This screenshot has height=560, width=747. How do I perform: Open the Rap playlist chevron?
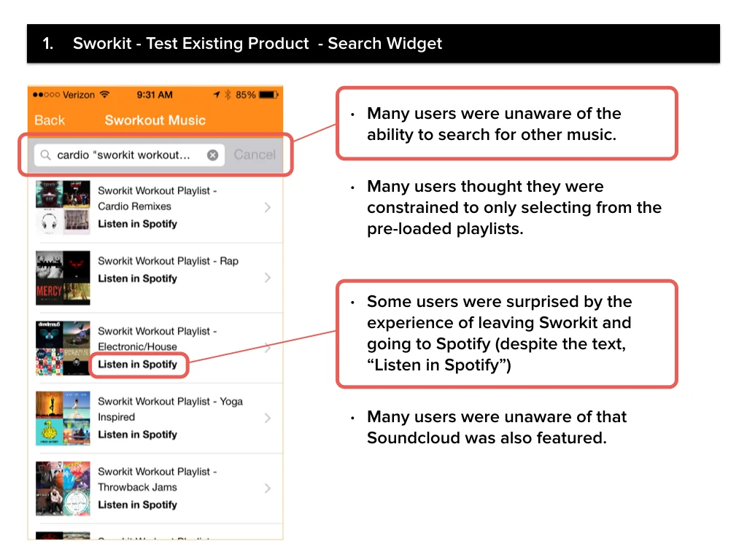pos(268,278)
